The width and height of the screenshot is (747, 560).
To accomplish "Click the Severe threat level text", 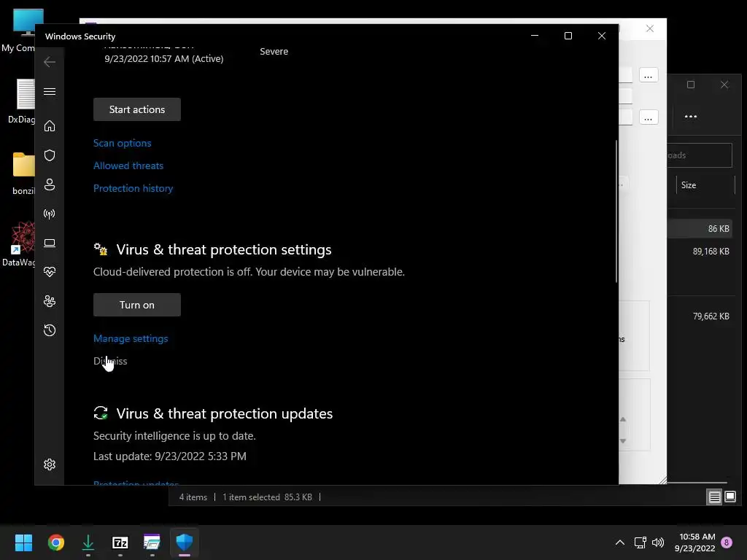I will tap(274, 52).
